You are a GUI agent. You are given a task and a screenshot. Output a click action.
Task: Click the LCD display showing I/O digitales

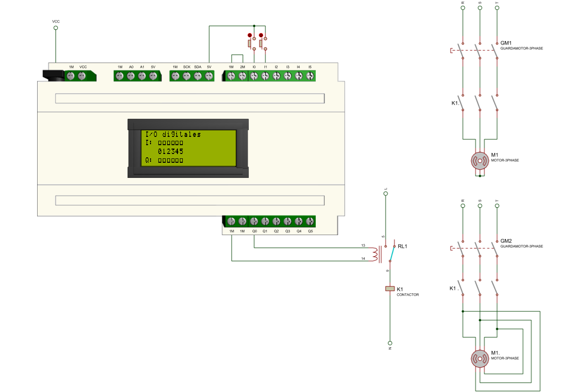pyautogui.click(x=188, y=148)
